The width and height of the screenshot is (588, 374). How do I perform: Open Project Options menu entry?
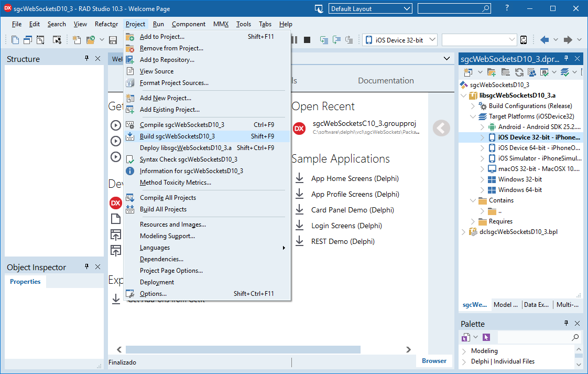click(x=207, y=294)
